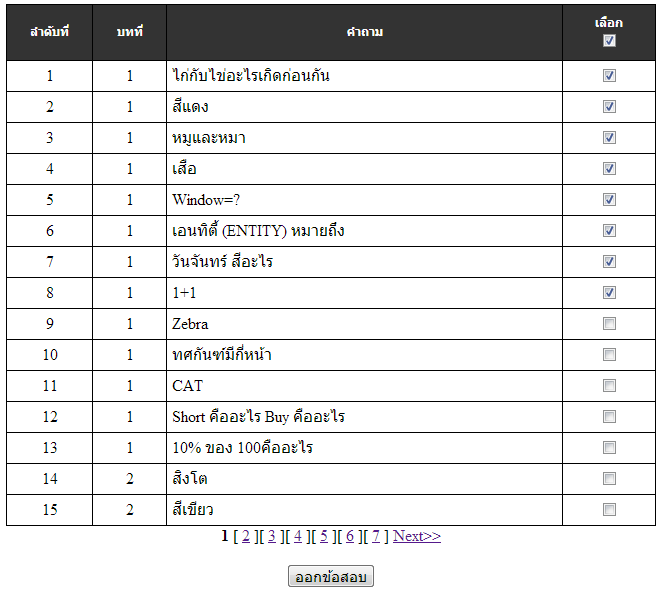Go to page 2 link

click(x=246, y=536)
